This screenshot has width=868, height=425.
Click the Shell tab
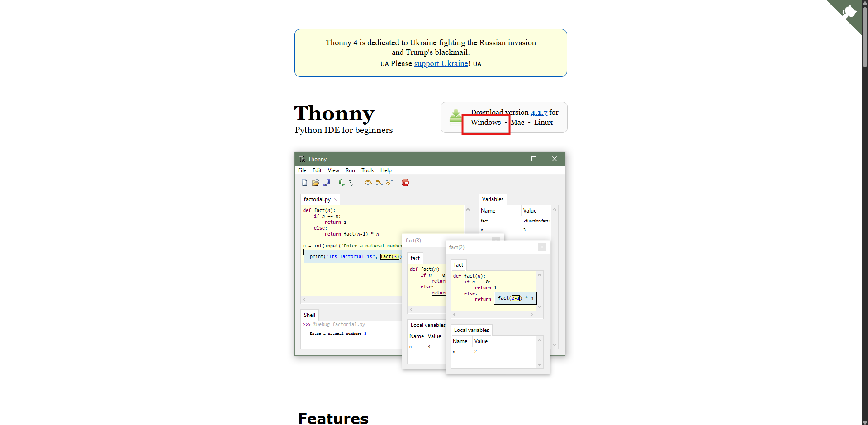pos(309,315)
